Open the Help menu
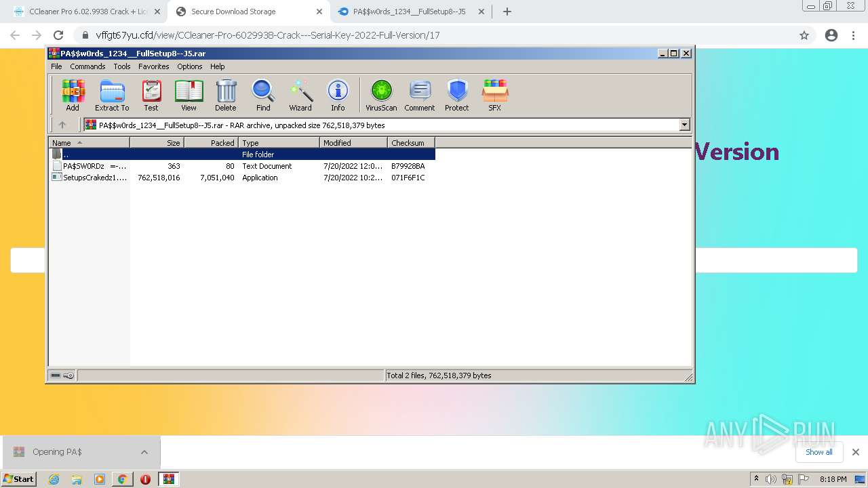The image size is (868, 488). point(218,66)
